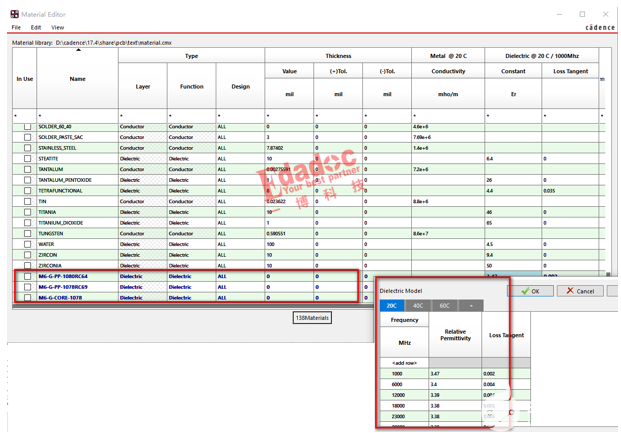
Task: Open the Edit menu
Action: coord(36,27)
